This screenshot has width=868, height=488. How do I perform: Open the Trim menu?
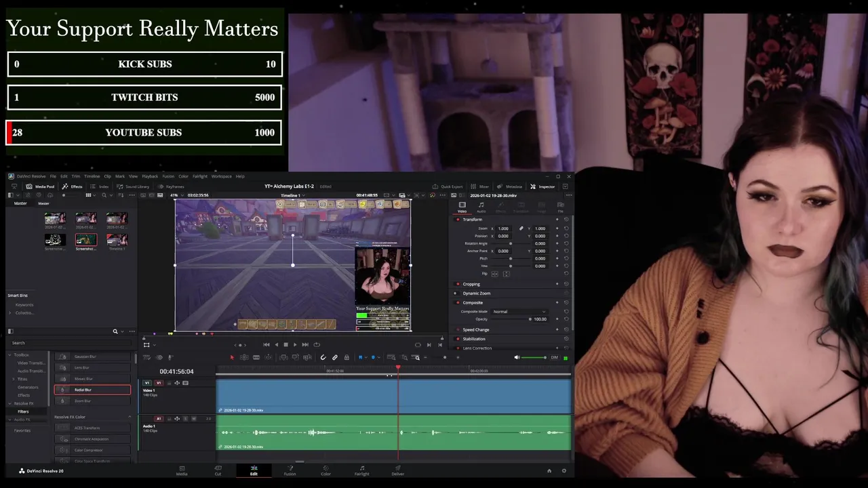coord(76,176)
